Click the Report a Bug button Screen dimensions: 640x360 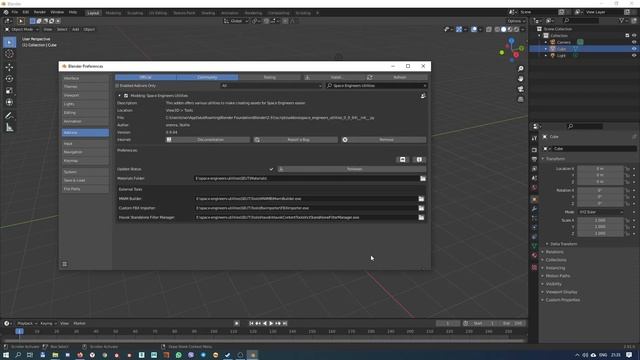[296, 140]
